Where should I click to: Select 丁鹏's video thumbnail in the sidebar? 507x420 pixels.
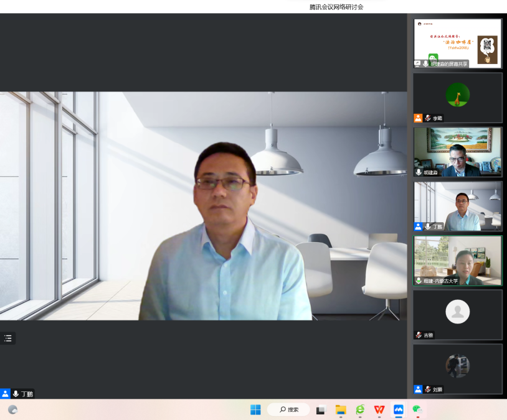click(457, 205)
